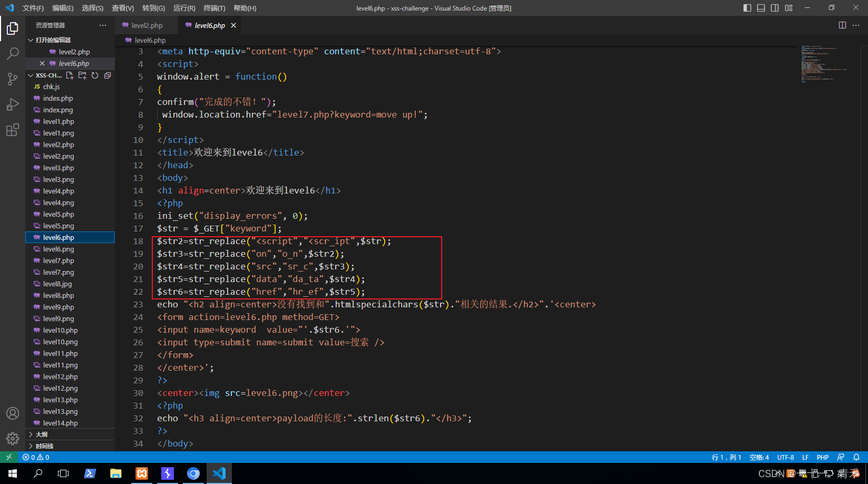Open level8.jpg in the file tree
The height and width of the screenshot is (484, 868).
[x=70, y=284]
